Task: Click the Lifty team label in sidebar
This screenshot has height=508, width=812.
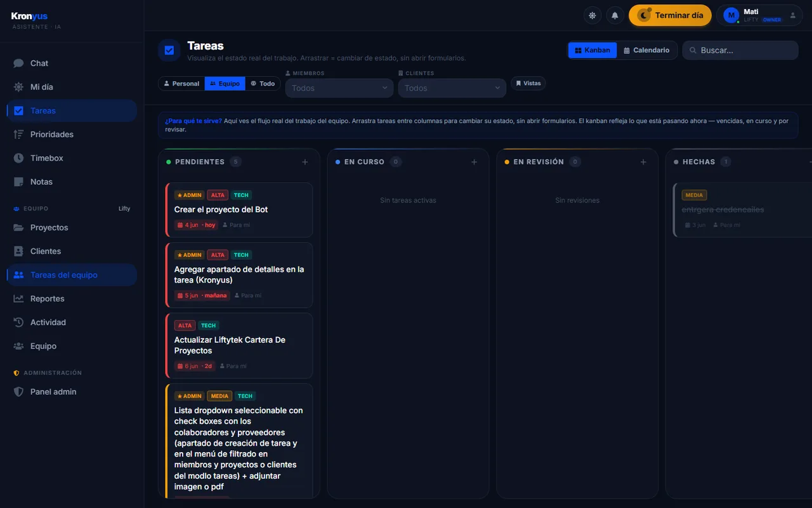Action: [124, 209]
